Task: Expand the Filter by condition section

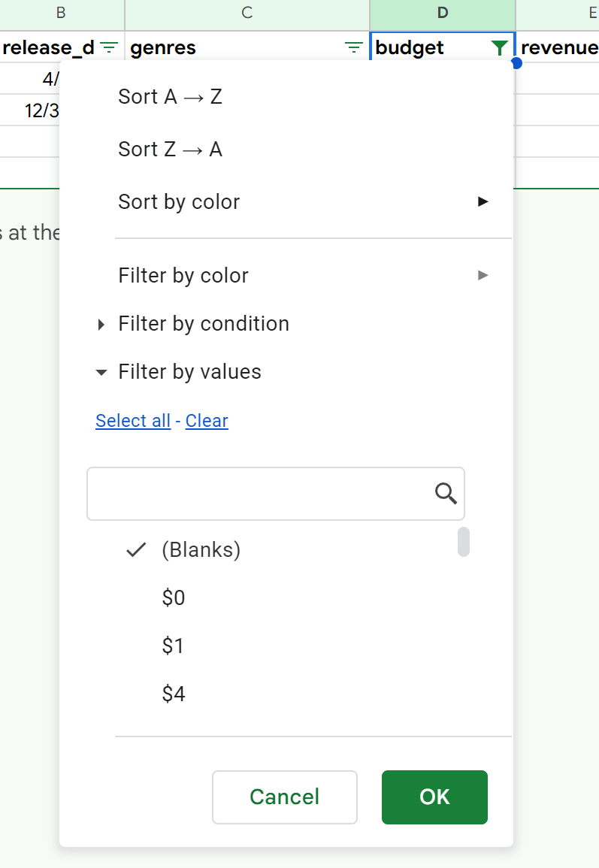Action: [203, 324]
